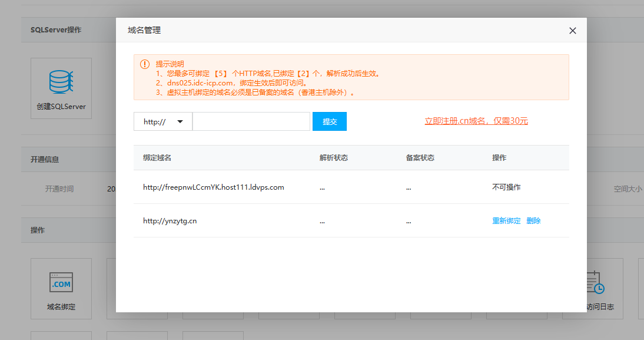Select the freepnwLCcmYK.host111.ldvps.com domain text

point(214,187)
